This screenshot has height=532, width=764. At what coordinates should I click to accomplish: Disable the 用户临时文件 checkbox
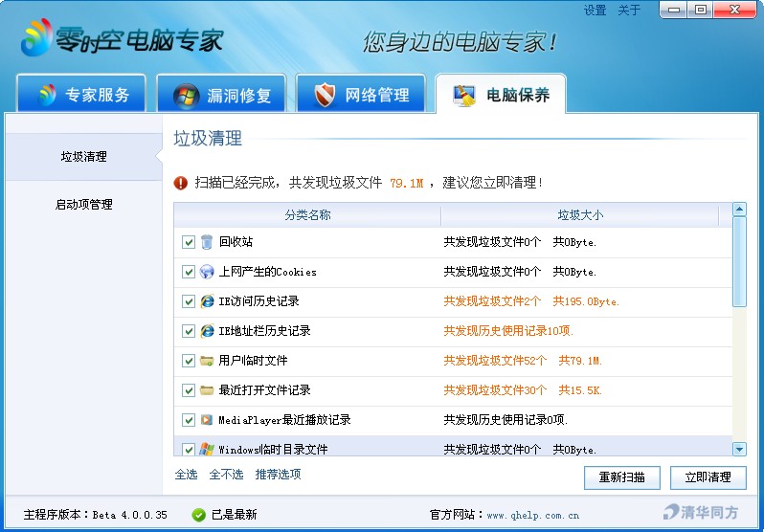(188, 361)
